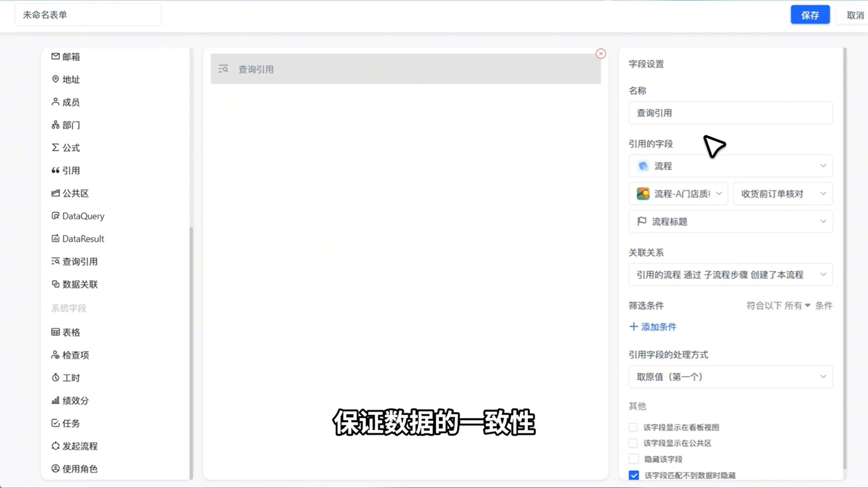Remove field with red circle X icon
Image resolution: width=868 pixels, height=488 pixels.
tap(601, 54)
